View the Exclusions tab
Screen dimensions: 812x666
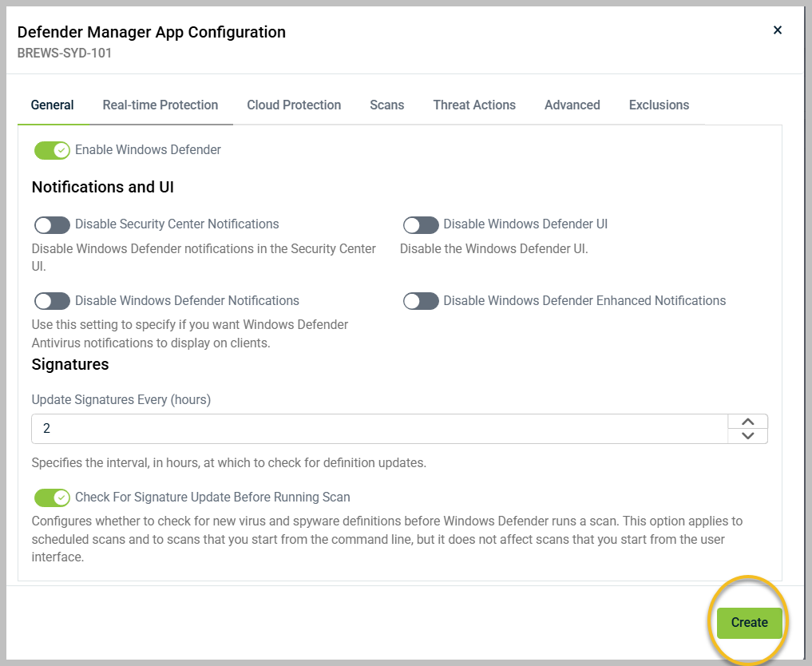point(659,105)
